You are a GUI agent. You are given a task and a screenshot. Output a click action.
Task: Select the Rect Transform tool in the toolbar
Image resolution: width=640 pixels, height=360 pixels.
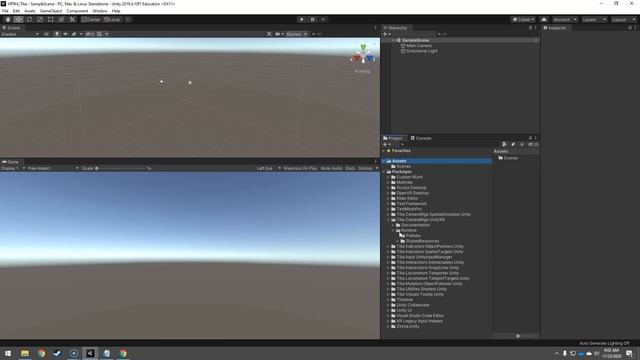pos(50,20)
